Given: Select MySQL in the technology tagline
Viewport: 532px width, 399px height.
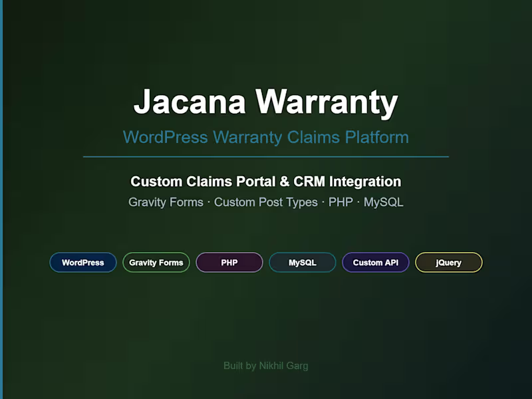Looking at the screenshot, I should pyautogui.click(x=384, y=202).
